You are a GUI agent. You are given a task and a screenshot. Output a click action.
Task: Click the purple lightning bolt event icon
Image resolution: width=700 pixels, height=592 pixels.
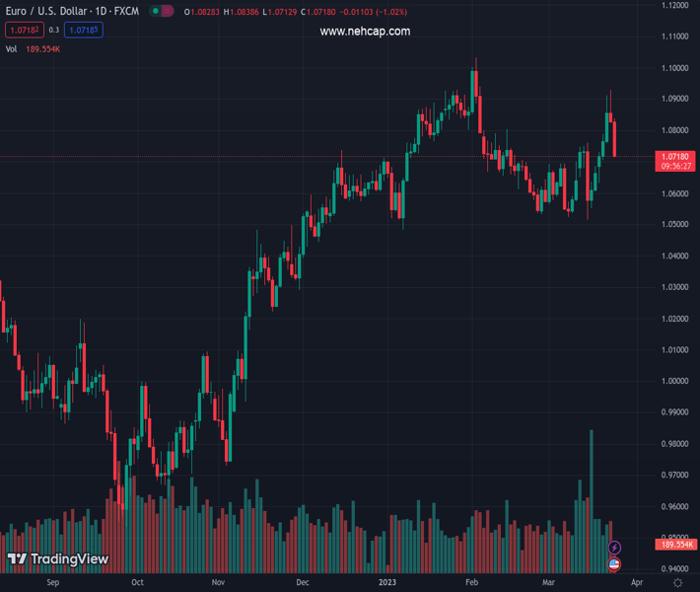coord(614,548)
